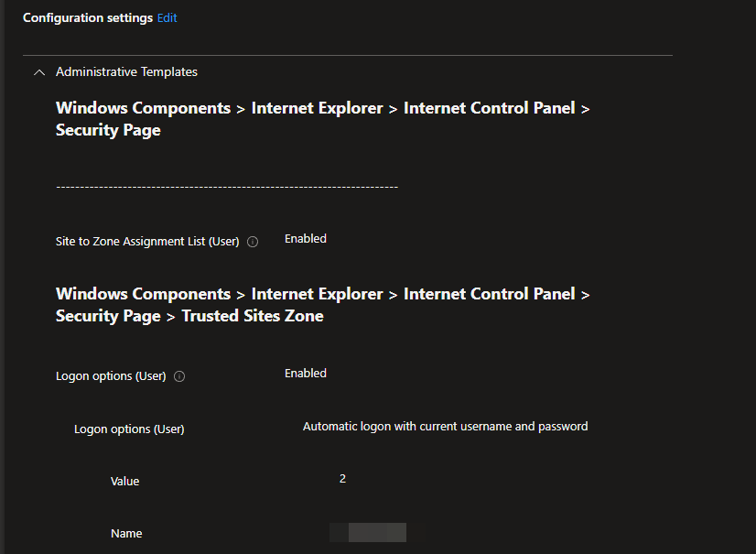
Task: Click Enabled value for Logon options
Action: click(x=305, y=374)
